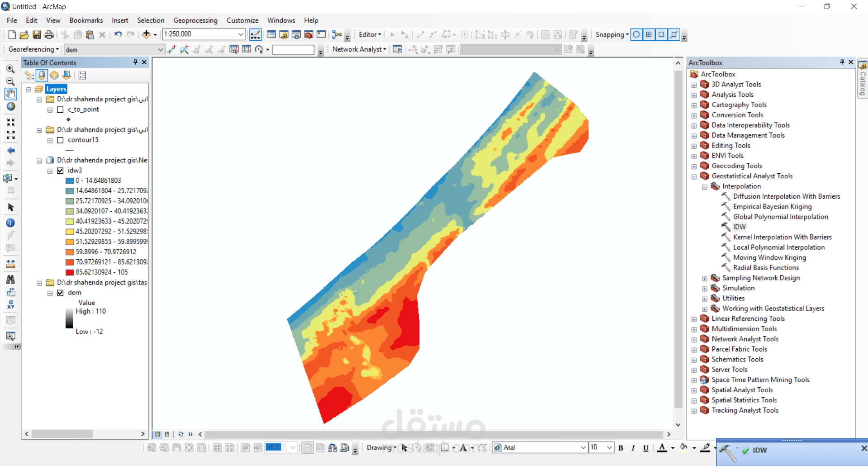Toggle Edge Snapping
Viewport: 868px width, 466px height.
674,34
